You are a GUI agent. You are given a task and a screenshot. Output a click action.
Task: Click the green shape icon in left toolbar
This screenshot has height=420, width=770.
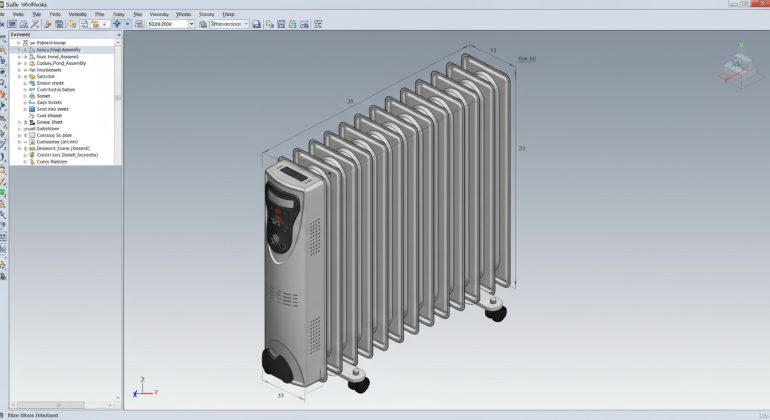(3, 191)
